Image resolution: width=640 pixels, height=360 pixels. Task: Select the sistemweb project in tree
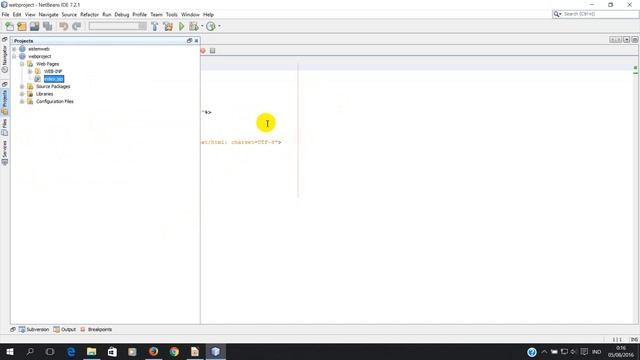point(39,49)
